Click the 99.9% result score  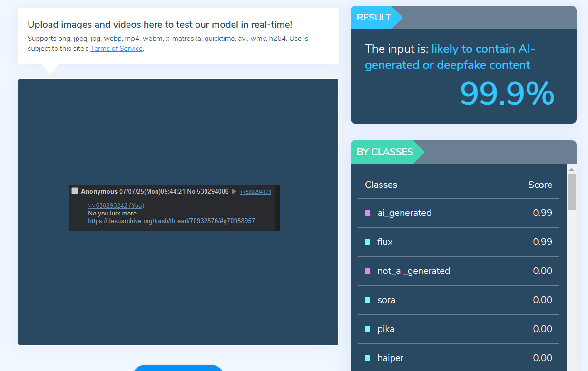coord(507,93)
